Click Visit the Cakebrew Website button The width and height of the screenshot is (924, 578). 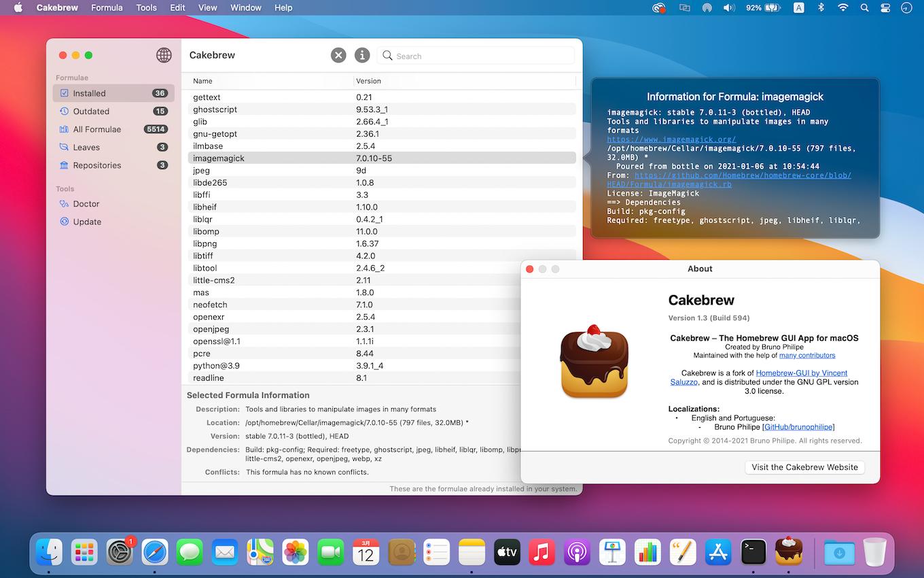pos(804,467)
